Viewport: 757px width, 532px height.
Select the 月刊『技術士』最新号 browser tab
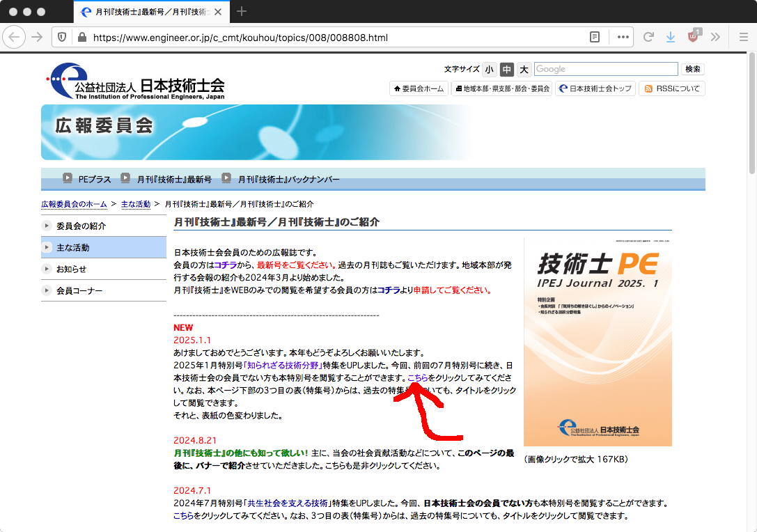click(x=152, y=12)
